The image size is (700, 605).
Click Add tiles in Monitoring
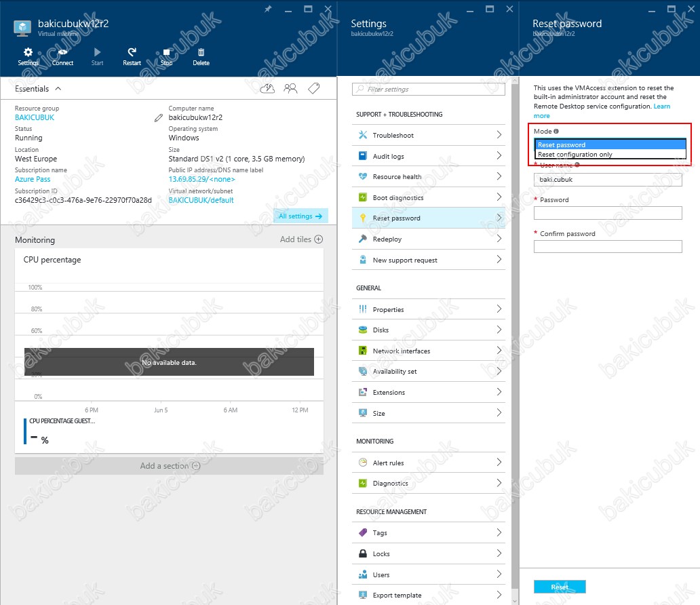301,239
